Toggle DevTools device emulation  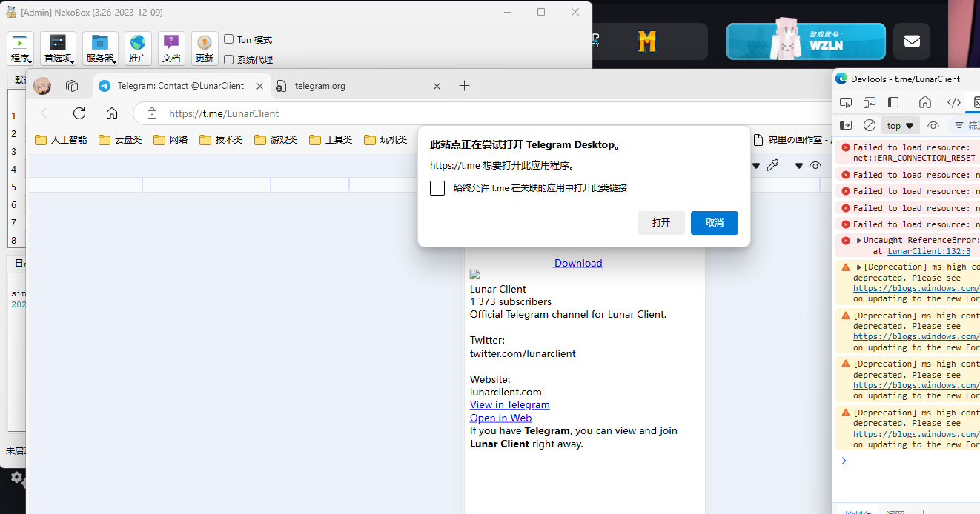click(870, 102)
